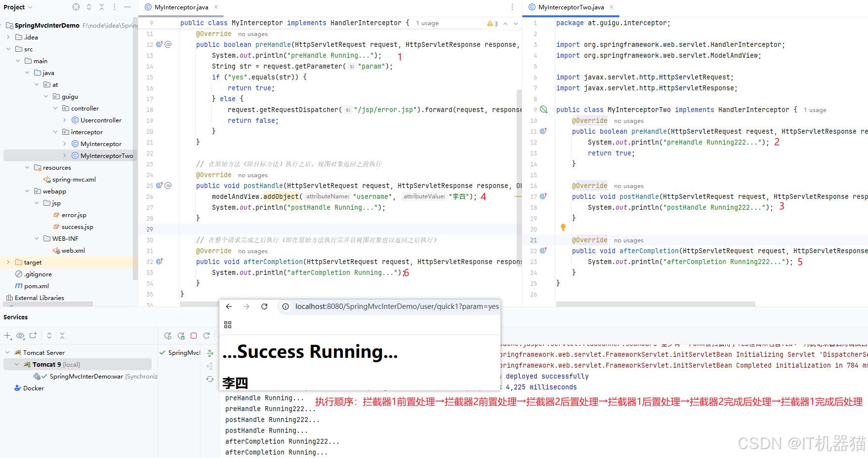This screenshot has height=458, width=868.
Task: Click warnings indicator showing 3 problems
Action: [493, 23]
